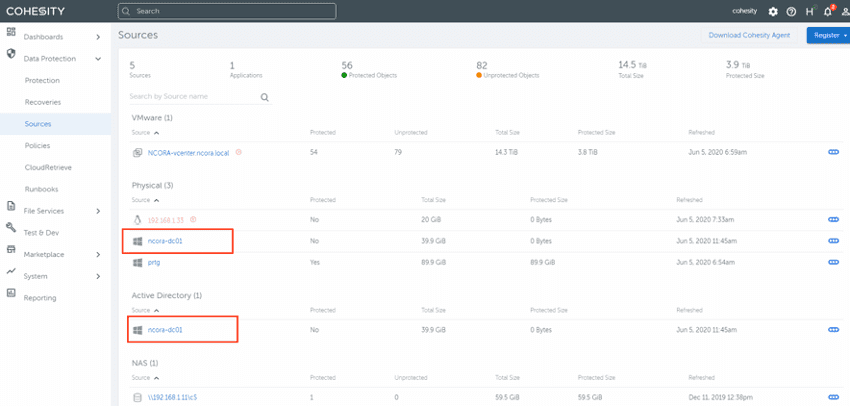Open actions menu for NAS \\192.168.1.11 row
The height and width of the screenshot is (406, 850).
[x=834, y=397]
